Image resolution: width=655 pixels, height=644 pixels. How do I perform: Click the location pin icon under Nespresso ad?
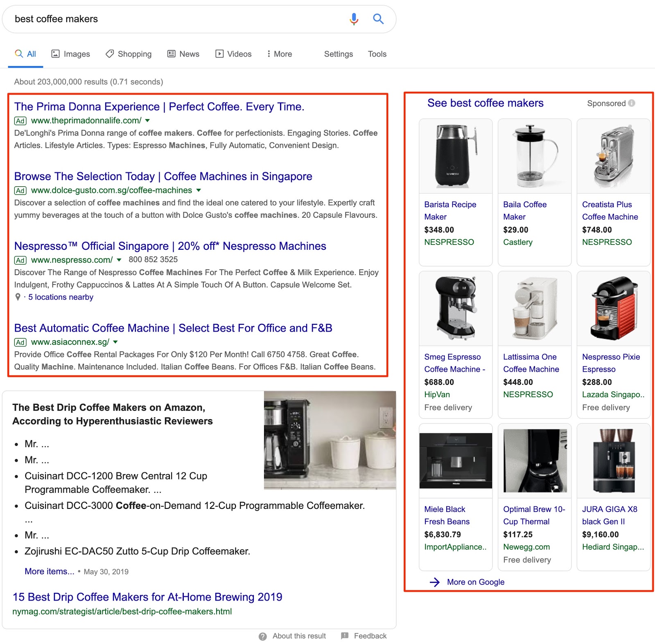[18, 297]
